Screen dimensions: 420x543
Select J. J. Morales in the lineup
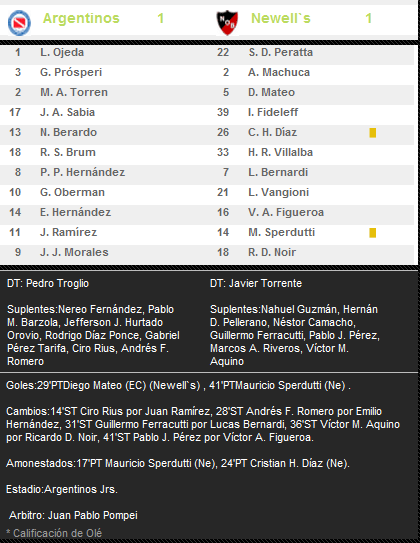[x=74, y=252]
